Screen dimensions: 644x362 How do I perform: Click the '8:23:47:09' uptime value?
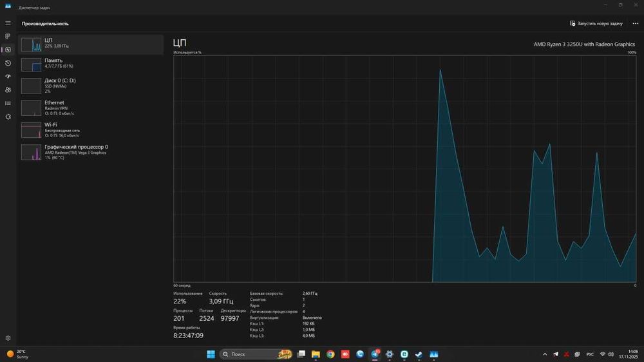pos(188,336)
